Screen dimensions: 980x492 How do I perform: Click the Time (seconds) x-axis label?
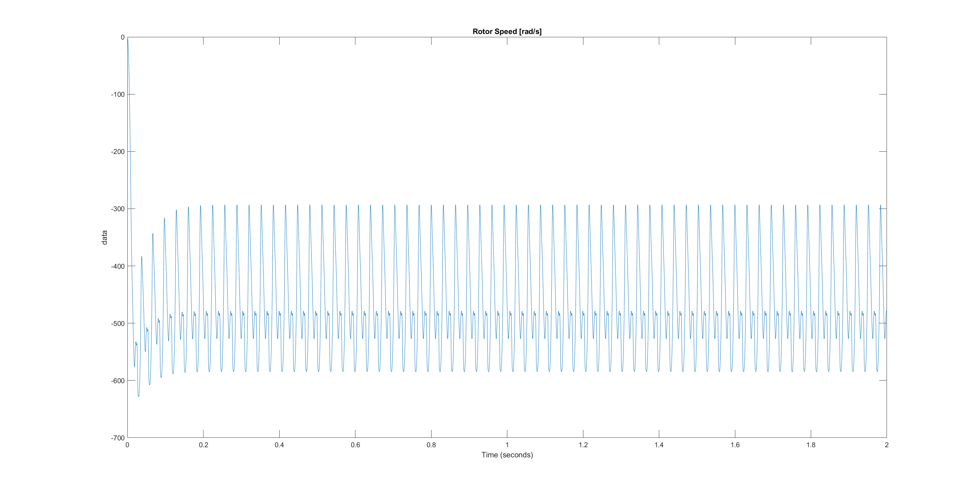(507, 455)
